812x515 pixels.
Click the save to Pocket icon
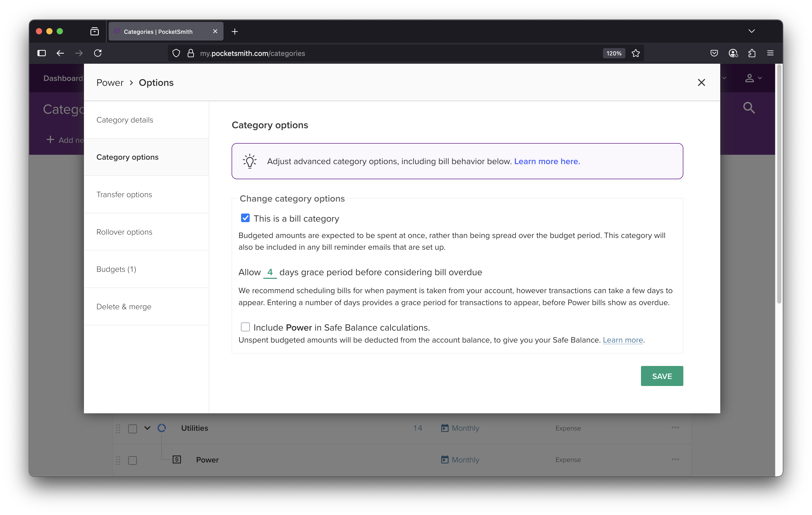[x=714, y=53]
